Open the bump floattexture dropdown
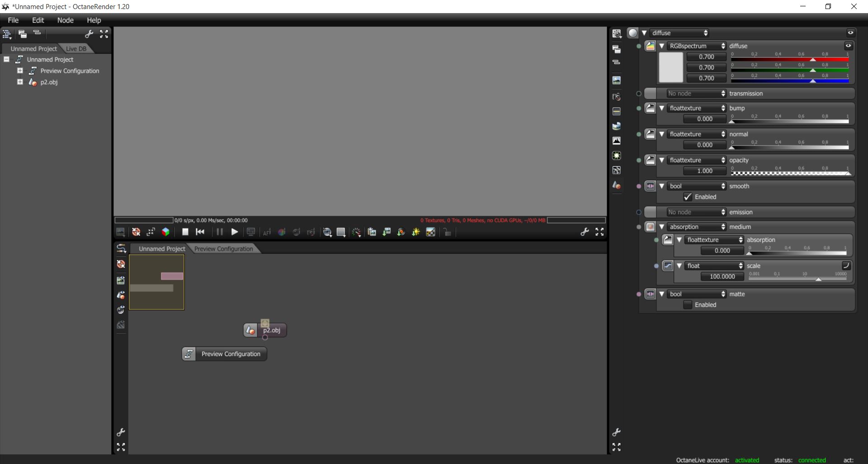This screenshot has width=868, height=464. coord(697,108)
